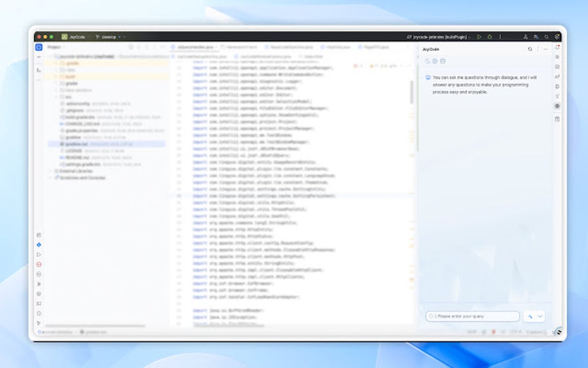Open the Project tool window icon
588x368 pixels.
tap(39, 46)
